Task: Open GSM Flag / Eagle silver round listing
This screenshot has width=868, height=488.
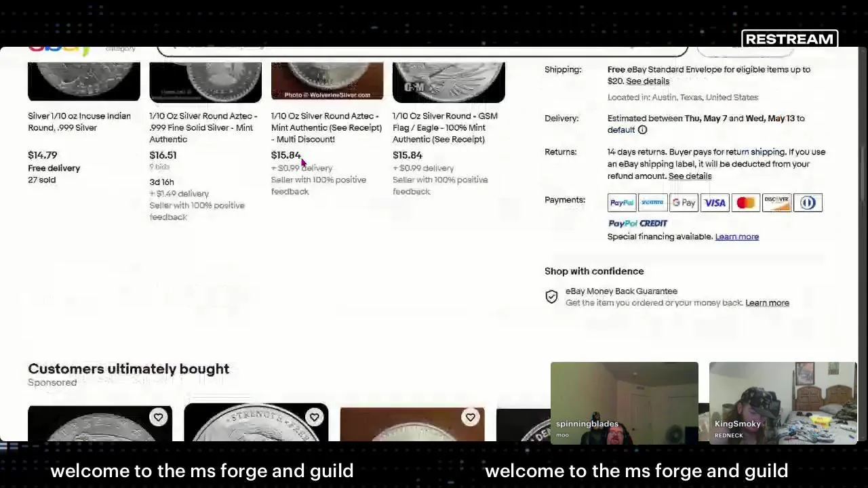Action: (x=445, y=127)
